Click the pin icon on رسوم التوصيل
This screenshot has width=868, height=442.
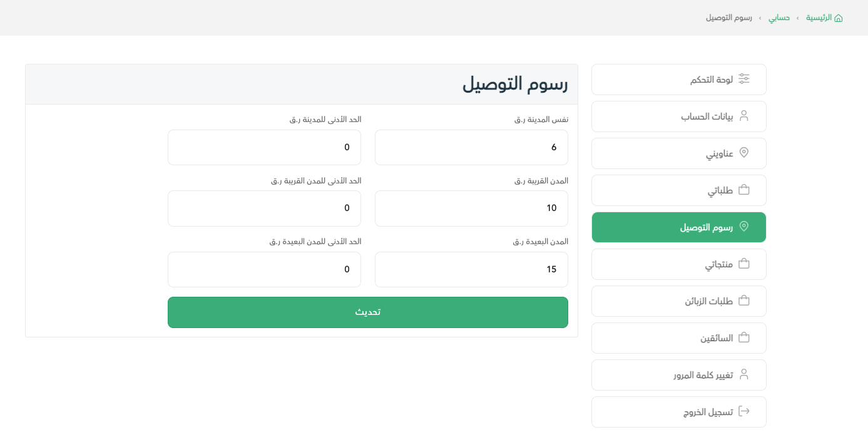pos(744,227)
